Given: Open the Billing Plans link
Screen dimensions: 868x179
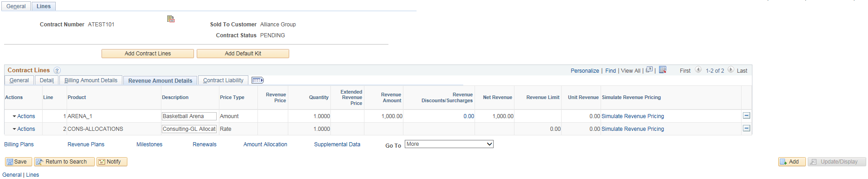Looking at the screenshot, I should 19,144.
